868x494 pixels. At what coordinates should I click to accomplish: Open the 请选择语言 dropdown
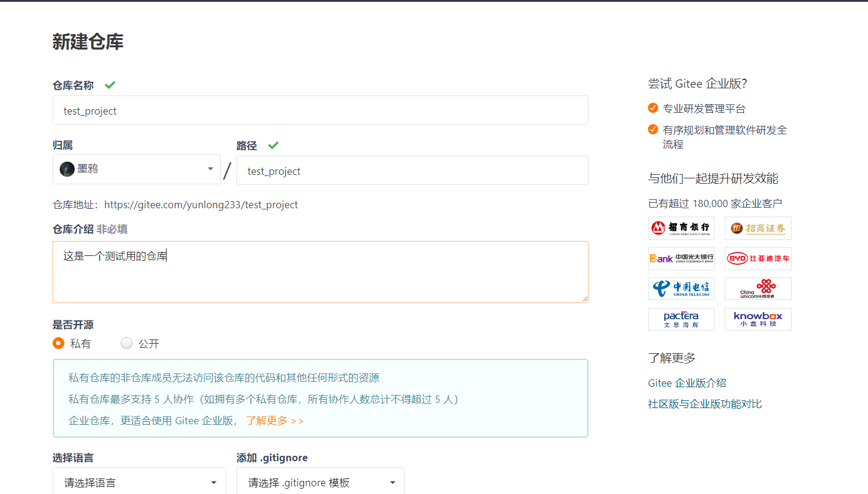[139, 481]
